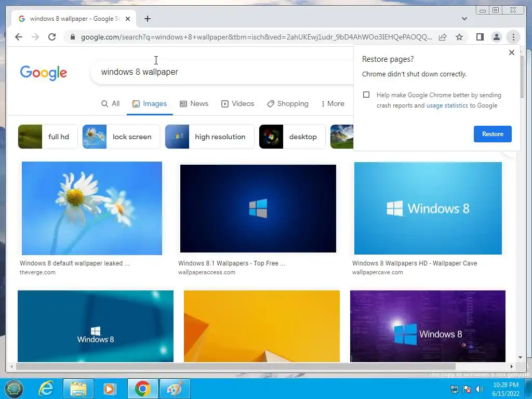The image size is (532, 399).
Task: Enable sending crash reports checkbox
Action: coord(366,95)
